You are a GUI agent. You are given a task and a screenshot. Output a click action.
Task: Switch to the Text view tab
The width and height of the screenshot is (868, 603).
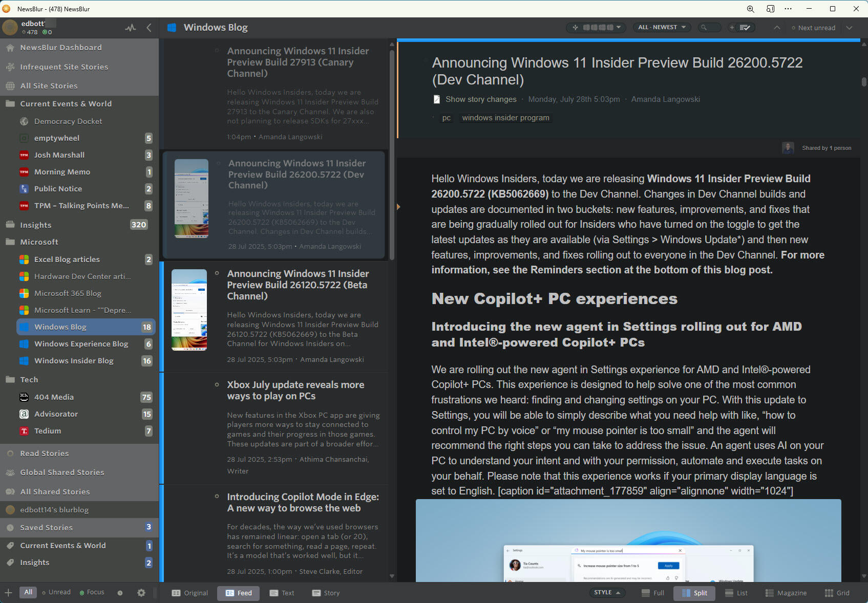coord(282,593)
